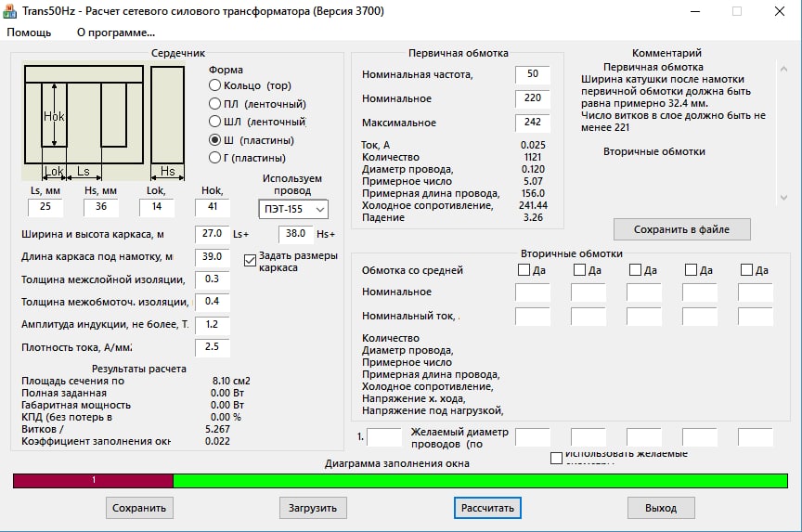Click first Желаемый диаметр secondary wire field
Viewport: 802px width, 532px height.
pyautogui.click(x=533, y=437)
